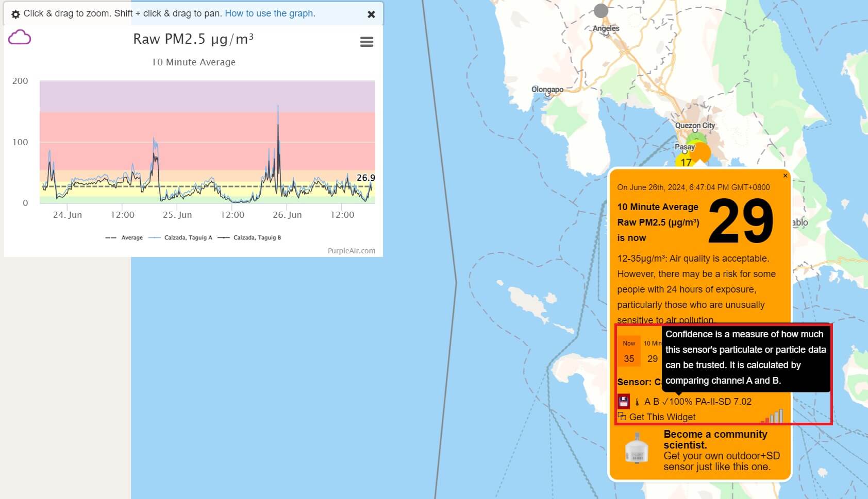Click the gray sensor marker near Angeles

point(601,10)
